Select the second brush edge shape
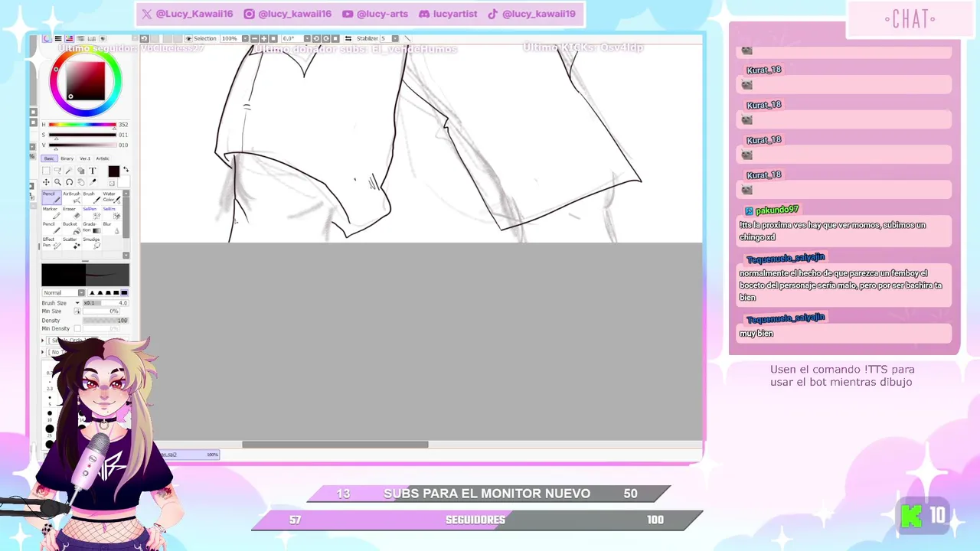Screen dimensions: 980x551 [x=100, y=293]
